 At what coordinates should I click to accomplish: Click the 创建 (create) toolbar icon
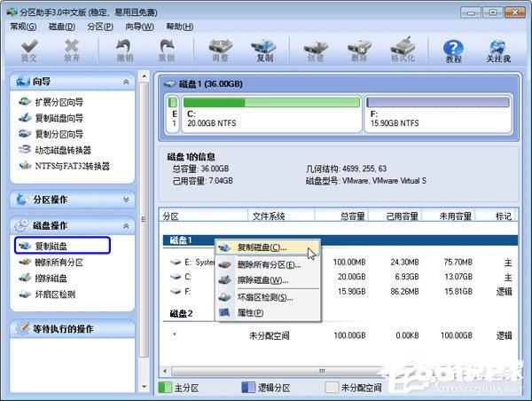(316, 51)
